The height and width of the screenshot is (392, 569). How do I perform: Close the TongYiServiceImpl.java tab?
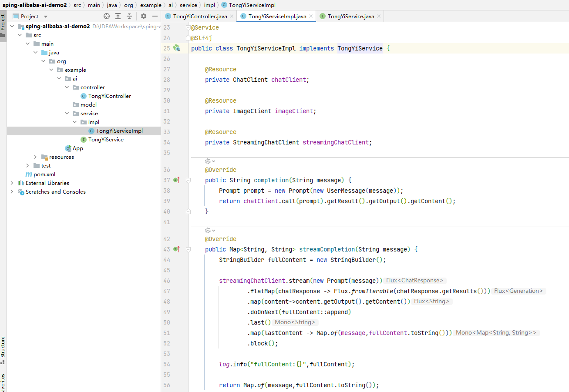(x=311, y=16)
